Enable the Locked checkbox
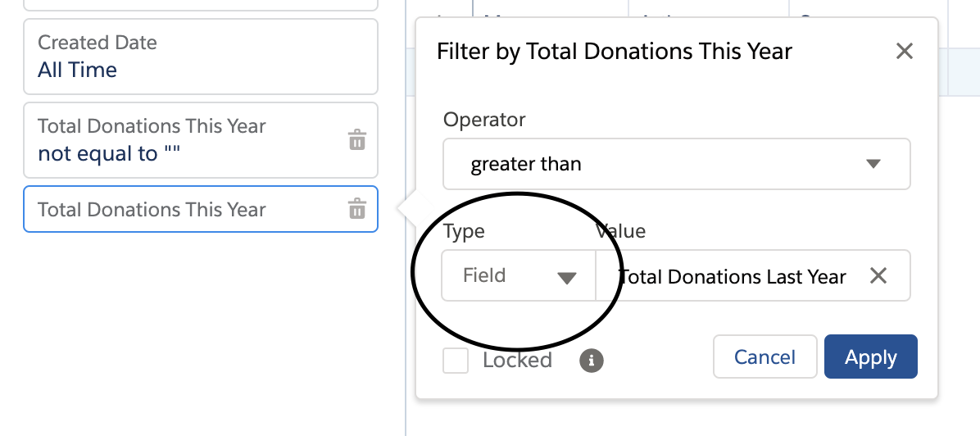 pos(456,361)
